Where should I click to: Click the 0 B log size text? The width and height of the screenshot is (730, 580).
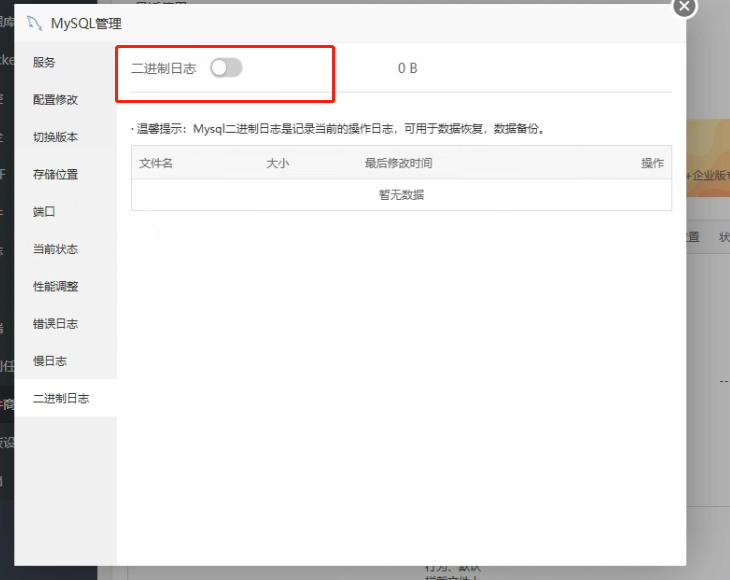click(x=407, y=69)
